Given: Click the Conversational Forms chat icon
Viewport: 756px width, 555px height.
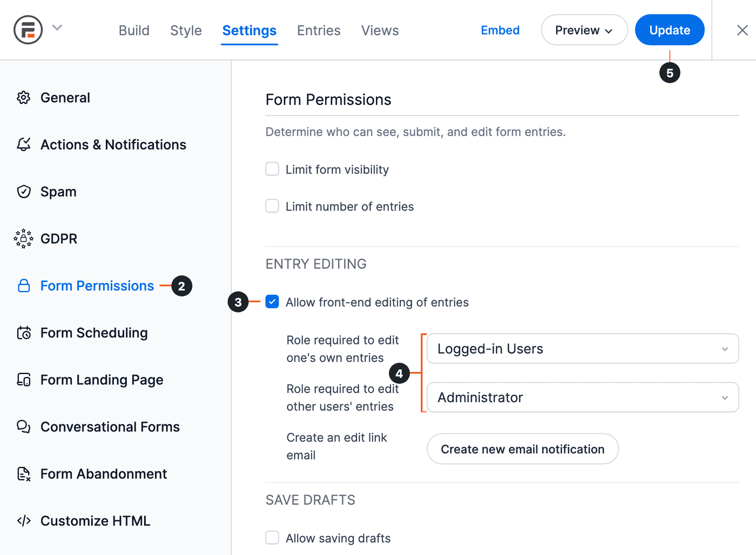Looking at the screenshot, I should point(24,427).
